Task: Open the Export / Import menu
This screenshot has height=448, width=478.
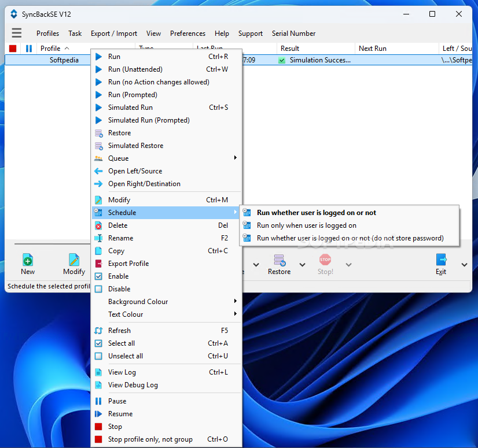Action: (113, 33)
